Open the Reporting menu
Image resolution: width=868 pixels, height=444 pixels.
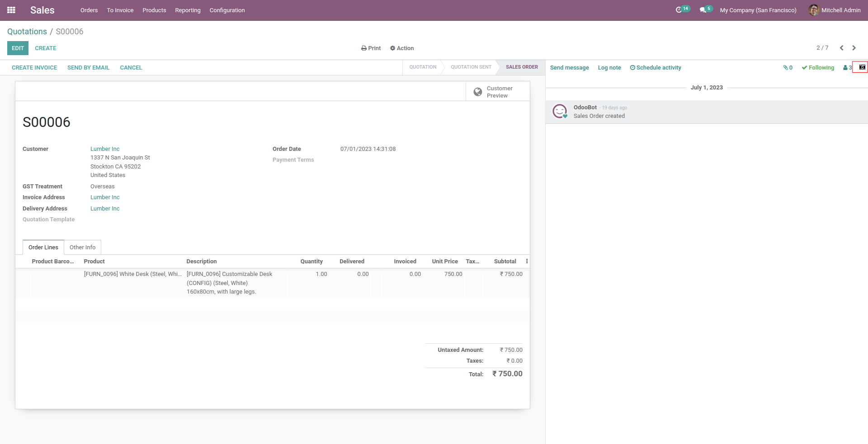188,10
